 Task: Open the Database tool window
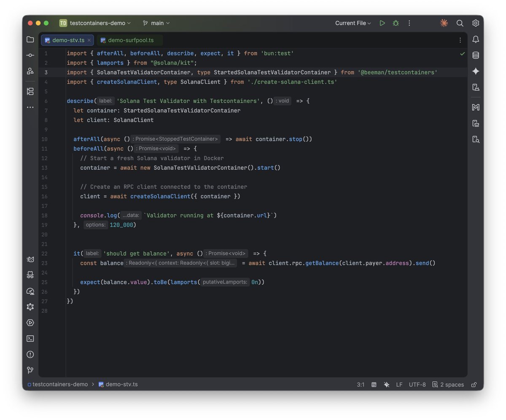(x=476, y=55)
